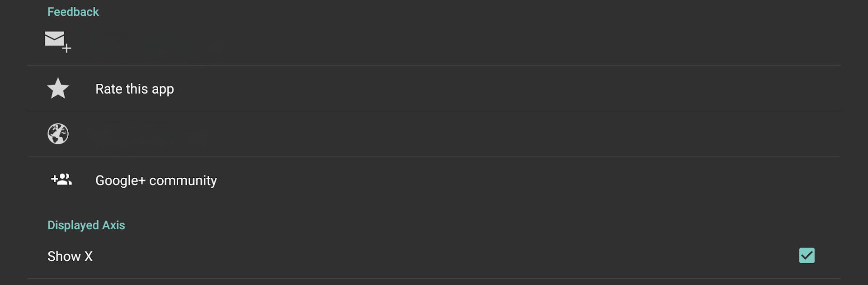Open the Google+ community link
Viewport: 868px width, 285px height.
pyautogui.click(x=156, y=180)
